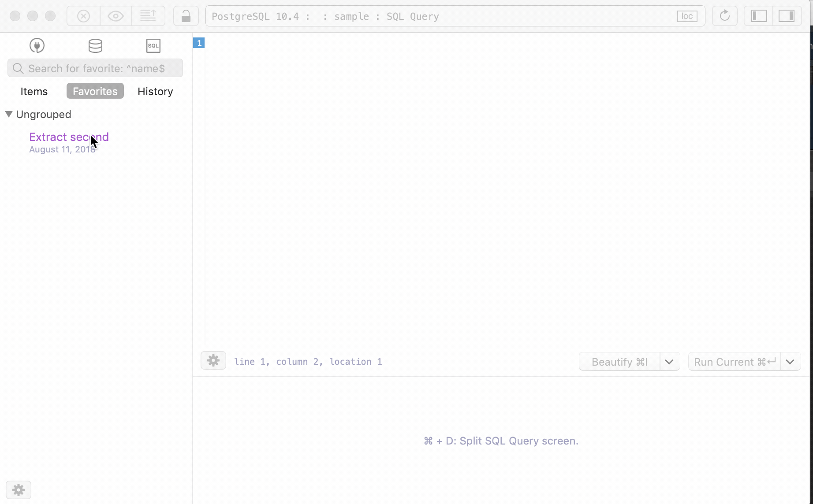The height and width of the screenshot is (504, 813).
Task: Click the Search for favorite field
Action: 101,68
